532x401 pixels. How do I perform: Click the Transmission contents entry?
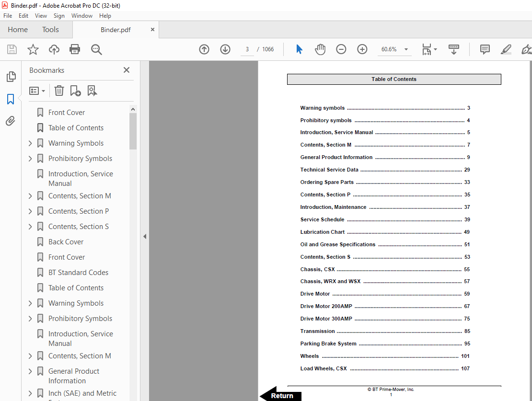385,331
